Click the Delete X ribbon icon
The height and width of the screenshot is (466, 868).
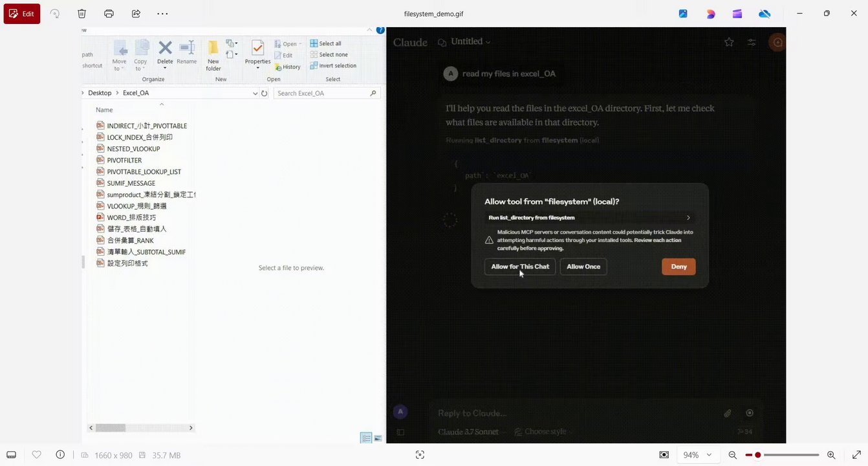pos(165,49)
